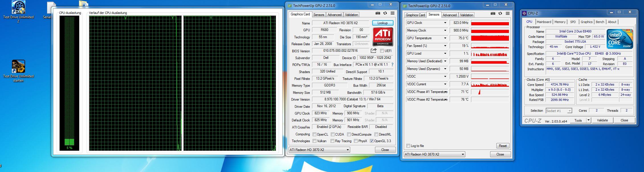Screen dimensions: 644x172
Task: Click Close in GPU-Z Graphics Card window
Action: coord(385,150)
